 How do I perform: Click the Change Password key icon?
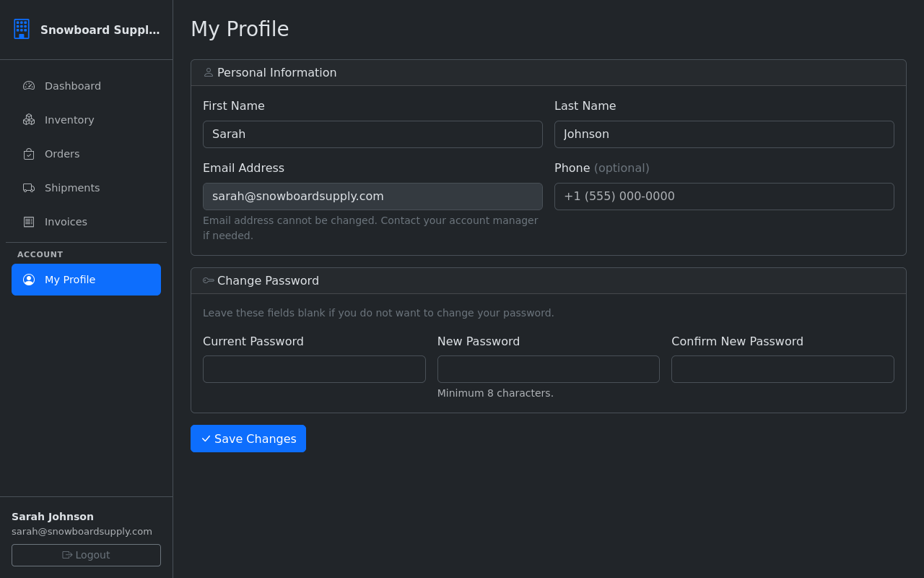pos(208,280)
